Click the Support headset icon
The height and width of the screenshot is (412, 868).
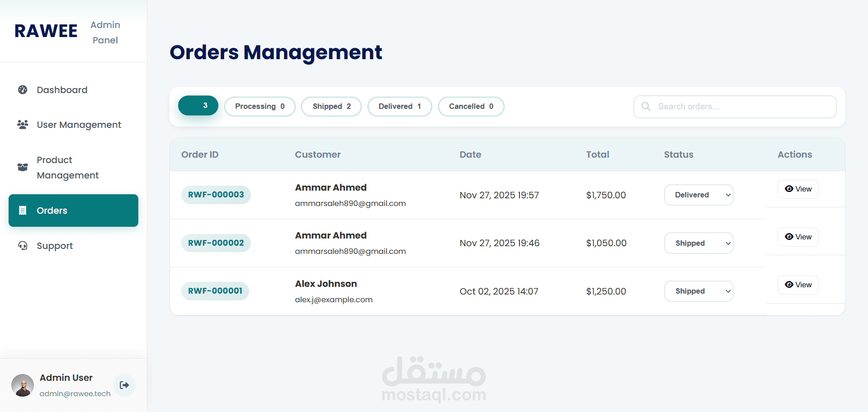(23, 245)
